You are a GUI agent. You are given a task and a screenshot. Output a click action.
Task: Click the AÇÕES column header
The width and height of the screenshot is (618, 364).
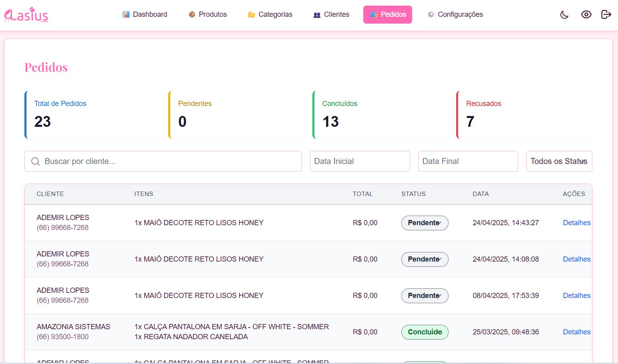[x=574, y=194]
